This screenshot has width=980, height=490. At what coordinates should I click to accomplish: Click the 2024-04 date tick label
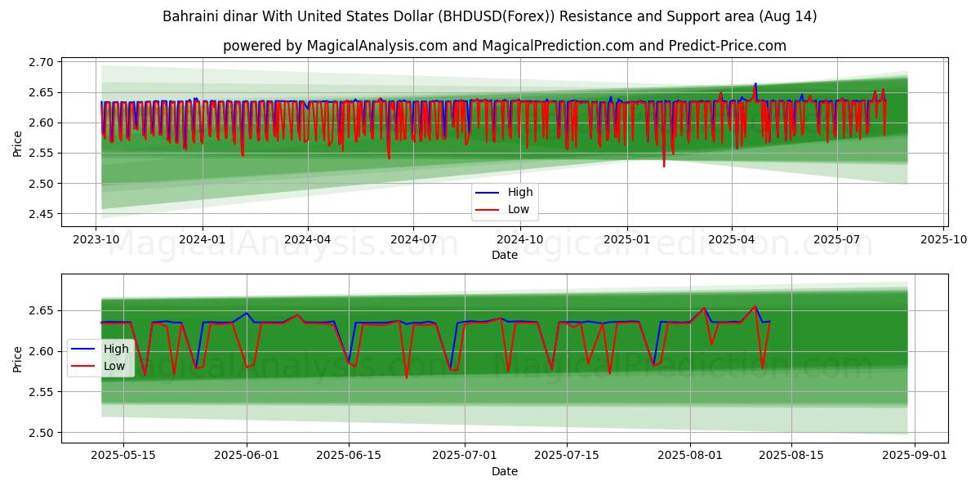[x=308, y=239]
